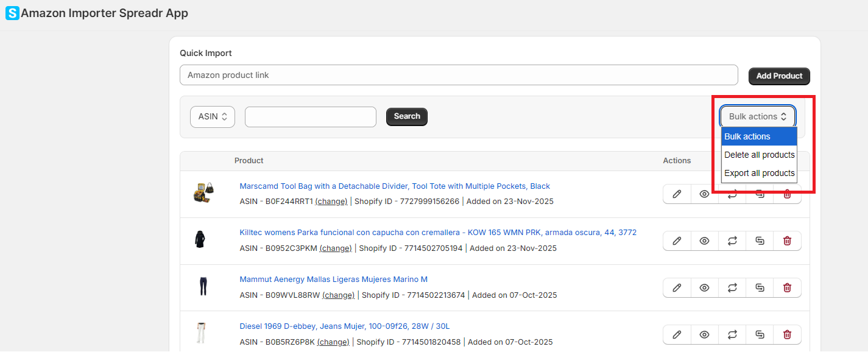Edit the Killtec womens Parka product

click(x=677, y=241)
